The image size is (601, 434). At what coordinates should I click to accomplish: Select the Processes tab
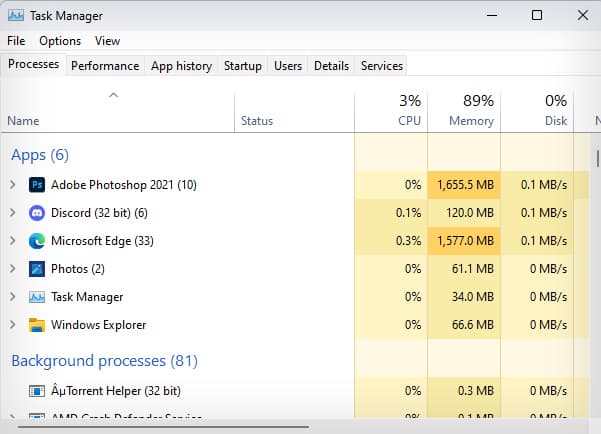tap(33, 64)
